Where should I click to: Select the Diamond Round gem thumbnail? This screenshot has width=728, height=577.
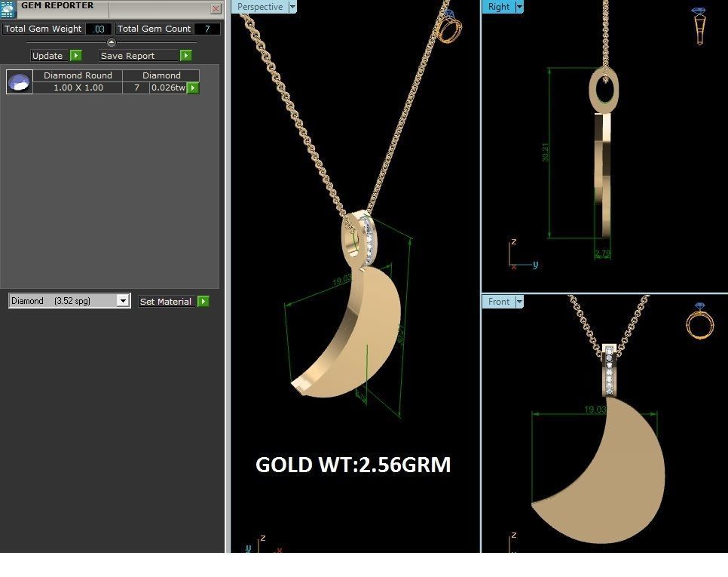[x=19, y=81]
